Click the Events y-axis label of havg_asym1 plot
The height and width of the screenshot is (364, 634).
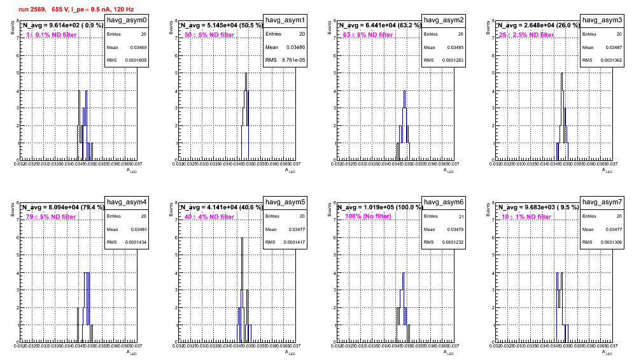(x=171, y=27)
